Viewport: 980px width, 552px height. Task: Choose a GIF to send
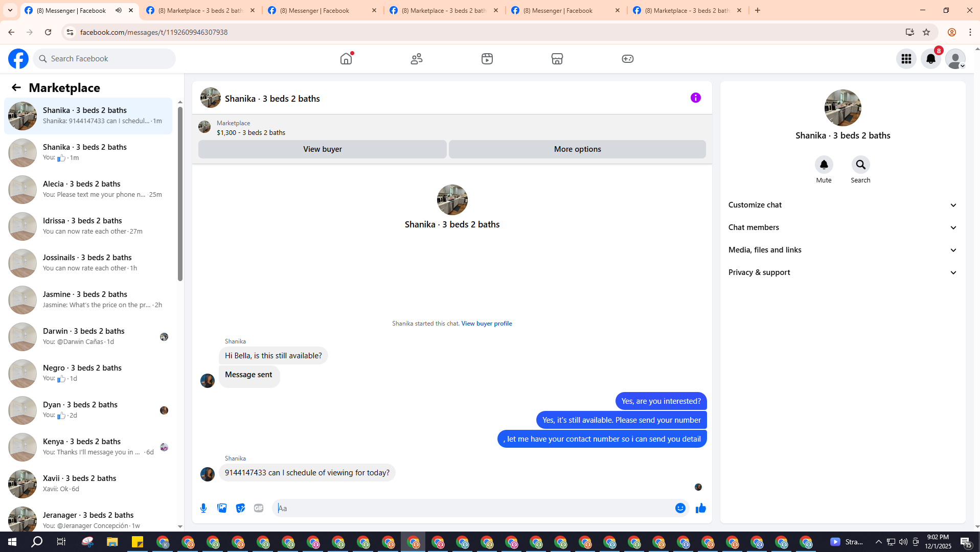coord(259,508)
